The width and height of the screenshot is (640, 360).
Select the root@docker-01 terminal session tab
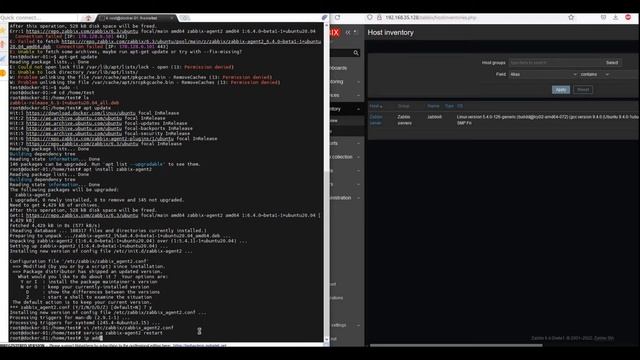point(137,18)
